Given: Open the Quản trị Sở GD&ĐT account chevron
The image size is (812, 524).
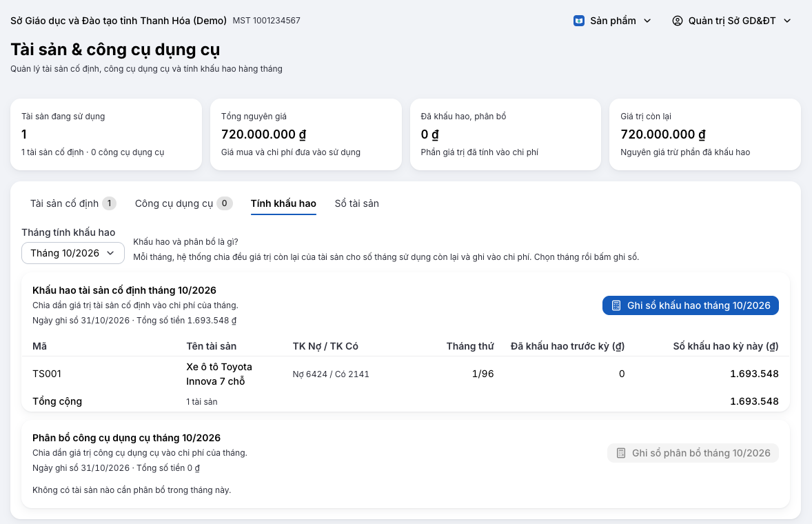Looking at the screenshot, I should pyautogui.click(x=787, y=21).
